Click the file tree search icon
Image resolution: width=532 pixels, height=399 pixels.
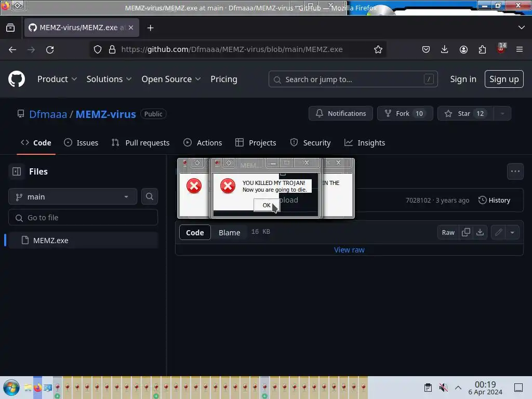coord(150,197)
